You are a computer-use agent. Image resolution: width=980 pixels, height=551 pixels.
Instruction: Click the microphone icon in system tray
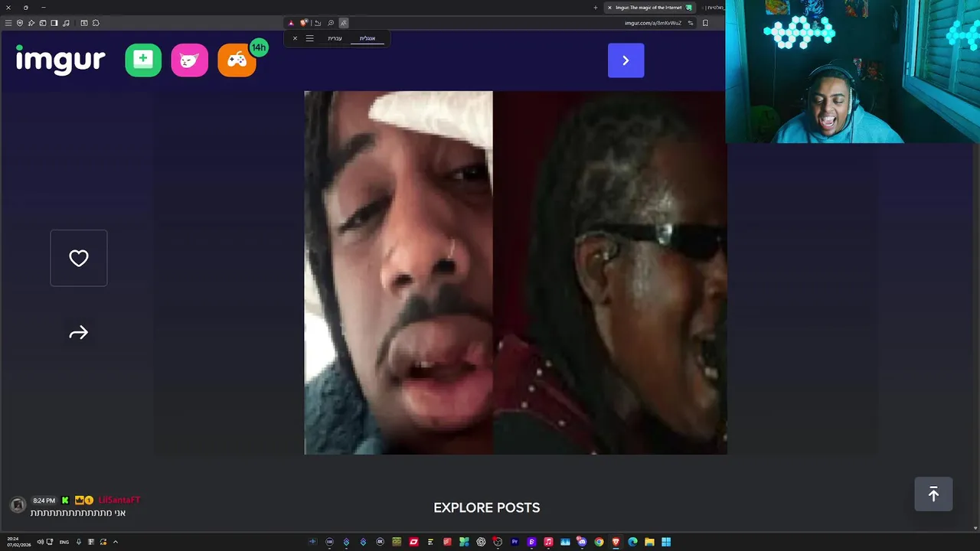pos(79,542)
